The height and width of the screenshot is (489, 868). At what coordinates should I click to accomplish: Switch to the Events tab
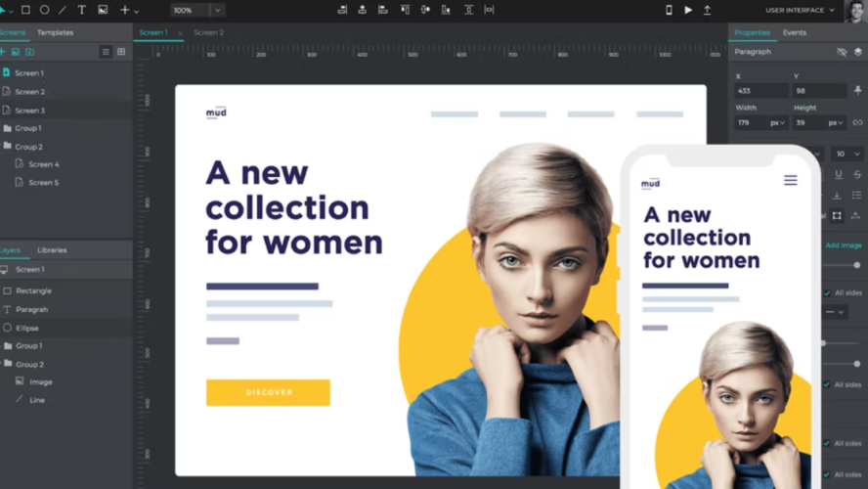(x=795, y=32)
